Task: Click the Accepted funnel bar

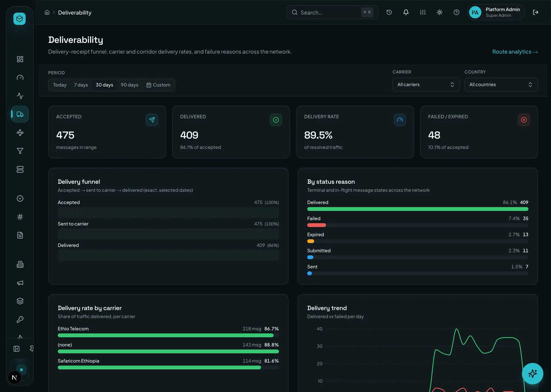Action: pyautogui.click(x=168, y=213)
